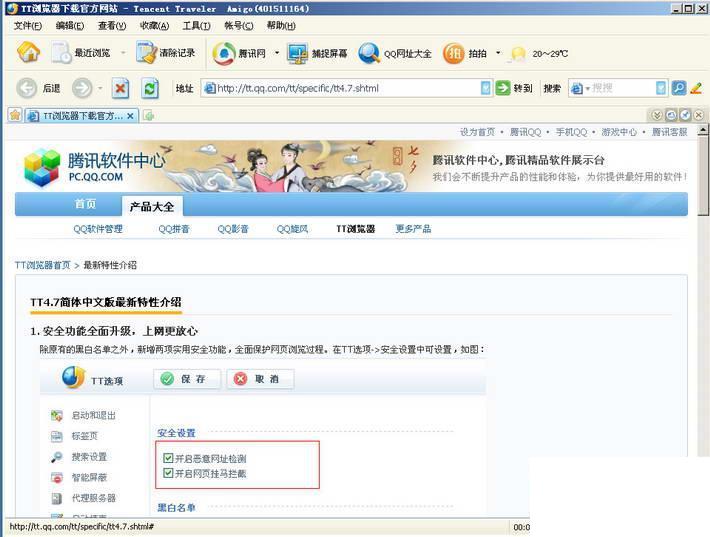
Task: Refresh the page with green refresh icon
Action: point(150,88)
